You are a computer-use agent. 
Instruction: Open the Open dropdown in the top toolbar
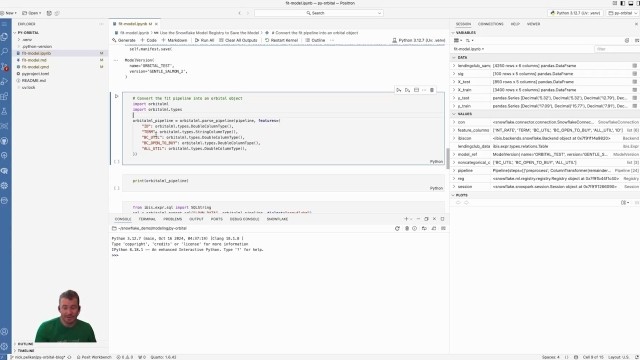click(x=31, y=13)
